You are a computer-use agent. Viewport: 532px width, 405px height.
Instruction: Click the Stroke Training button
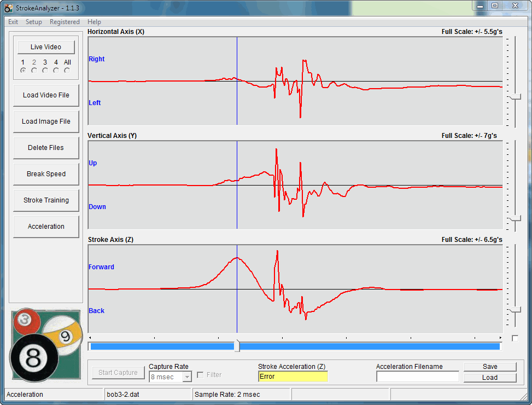[x=46, y=200]
